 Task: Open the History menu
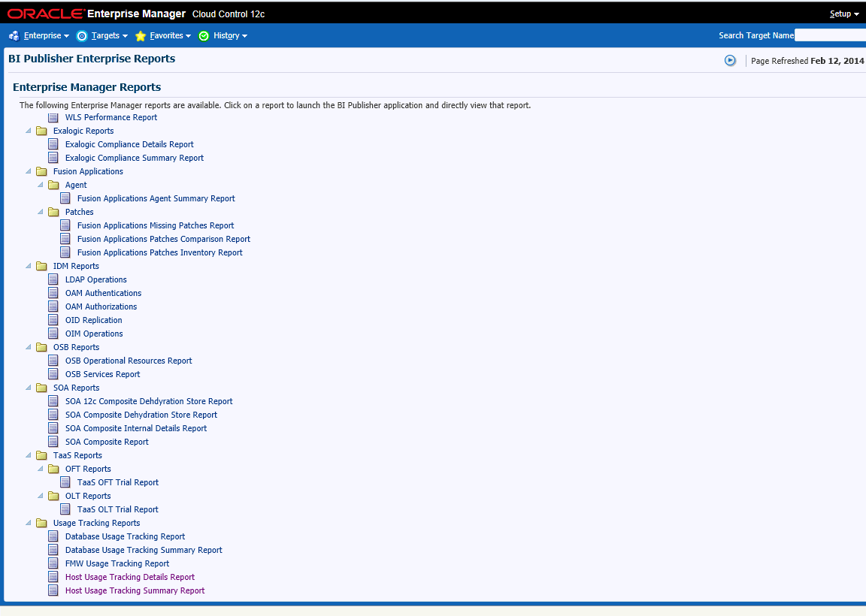point(230,35)
